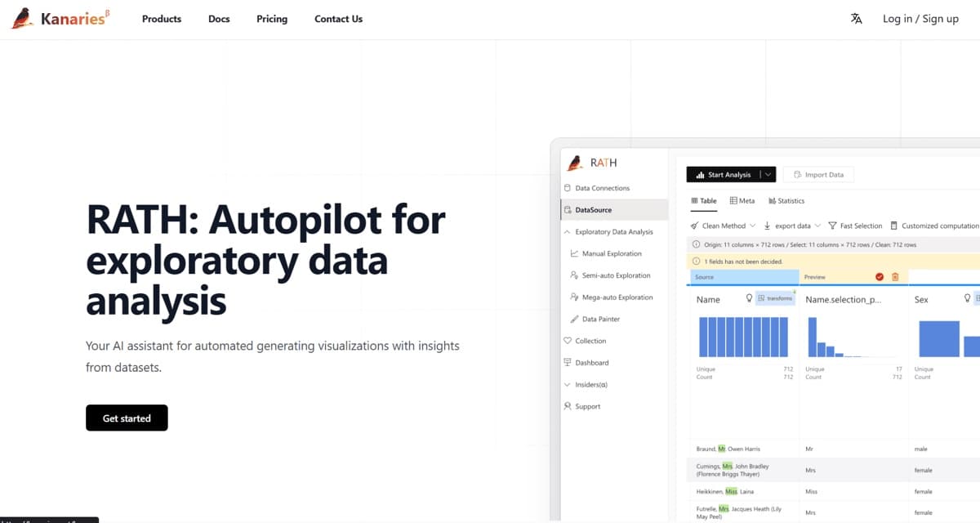Click the transforms button for Name field
This screenshot has height=523, width=980.
pos(776,299)
